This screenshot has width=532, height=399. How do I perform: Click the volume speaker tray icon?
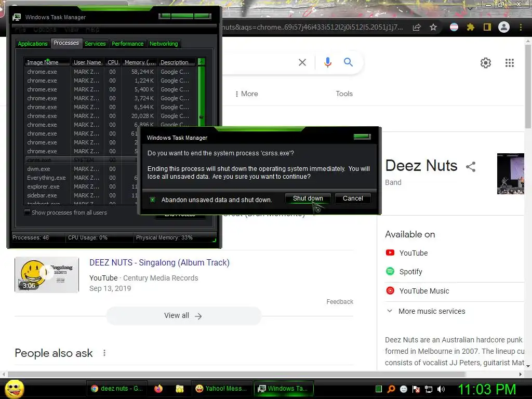pyautogui.click(x=441, y=389)
